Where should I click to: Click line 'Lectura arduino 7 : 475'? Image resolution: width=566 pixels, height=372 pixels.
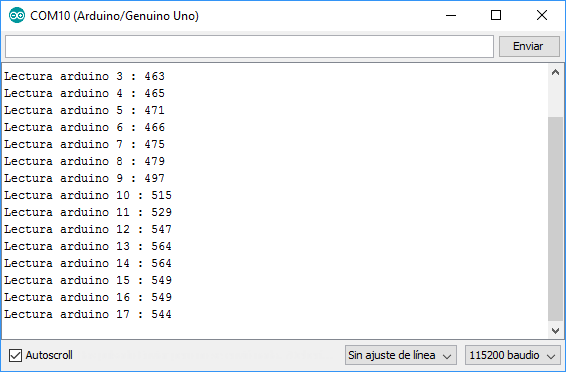click(x=84, y=144)
